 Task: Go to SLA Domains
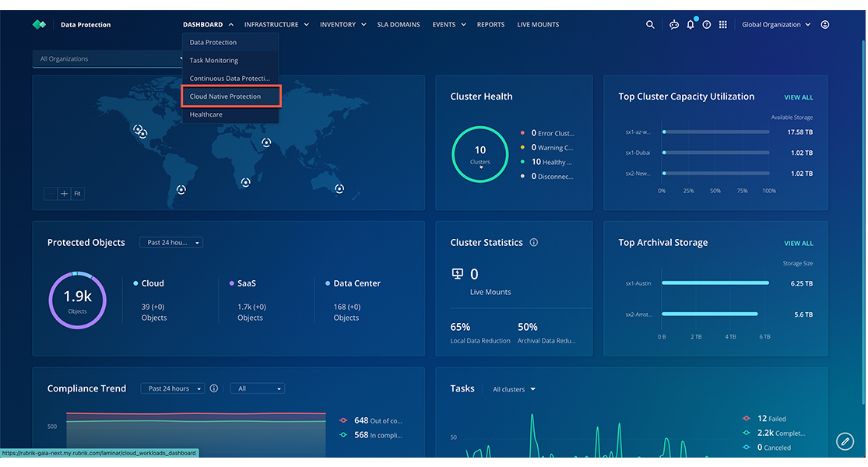[398, 24]
